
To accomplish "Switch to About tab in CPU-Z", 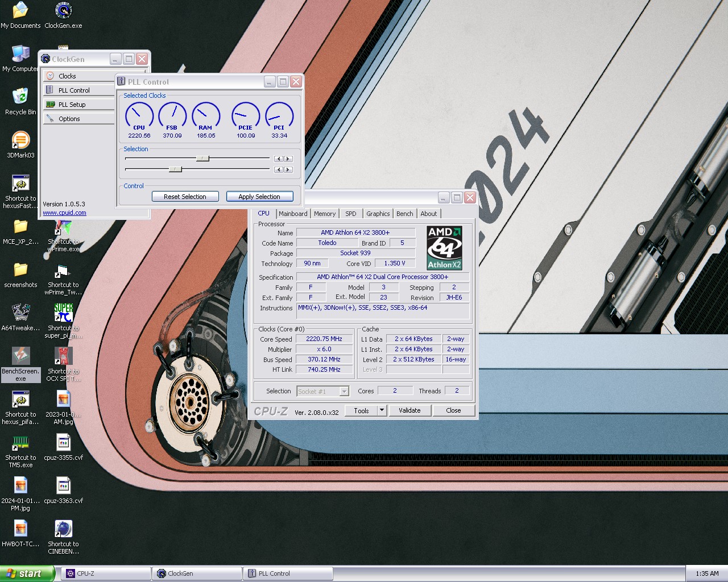I will [x=429, y=214].
